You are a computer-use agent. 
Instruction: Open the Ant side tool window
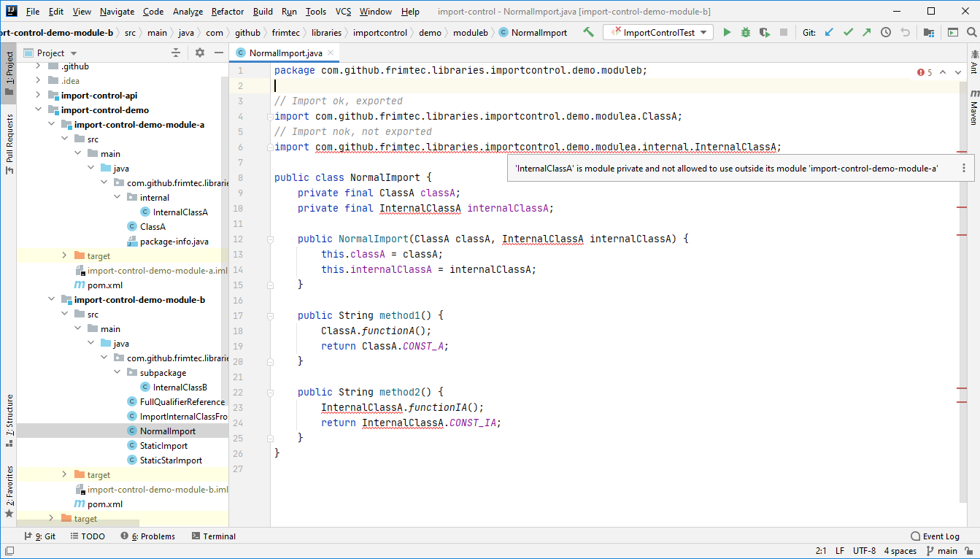pyautogui.click(x=973, y=61)
